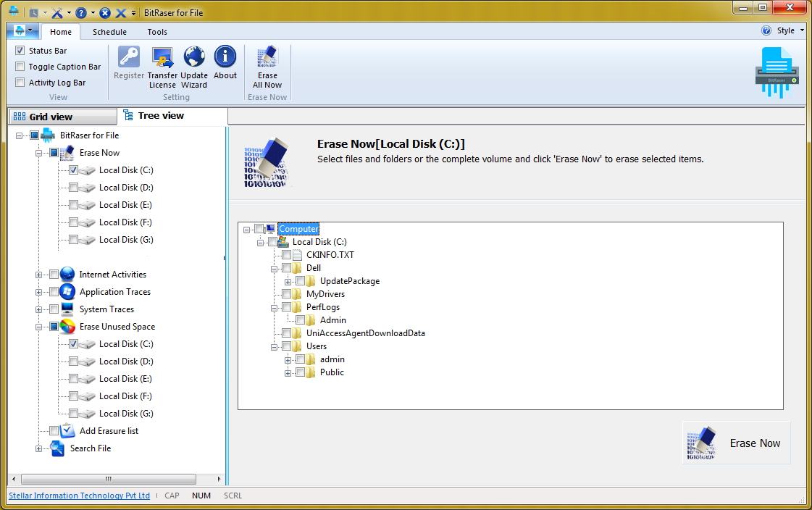Select the Search File magnifier icon
Image resolution: width=812 pixels, height=510 pixels.
(57, 448)
